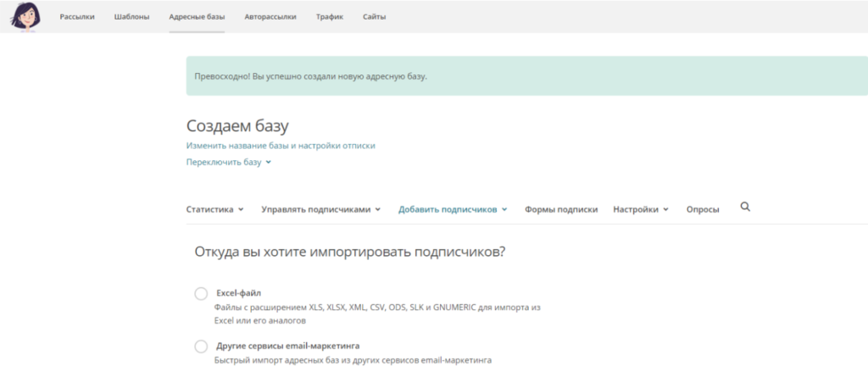The height and width of the screenshot is (377, 868).
Task: Open Добавить подписчиков dropdown
Action: tap(453, 210)
